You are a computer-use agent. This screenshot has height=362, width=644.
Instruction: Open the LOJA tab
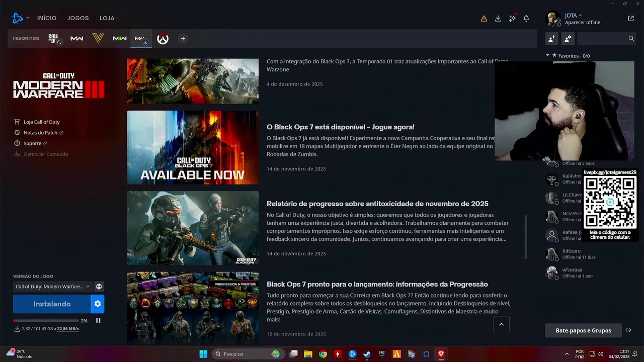click(107, 18)
